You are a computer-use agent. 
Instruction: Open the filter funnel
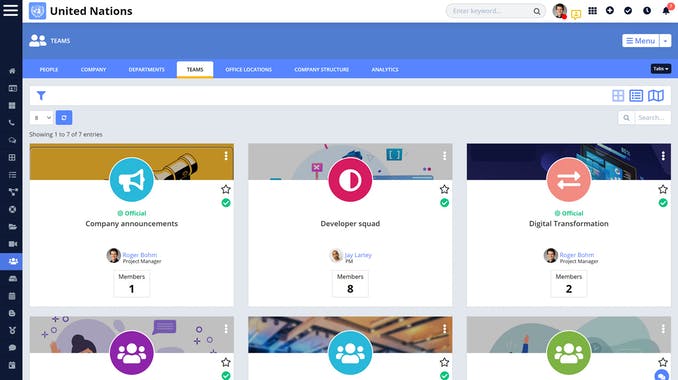click(x=41, y=96)
